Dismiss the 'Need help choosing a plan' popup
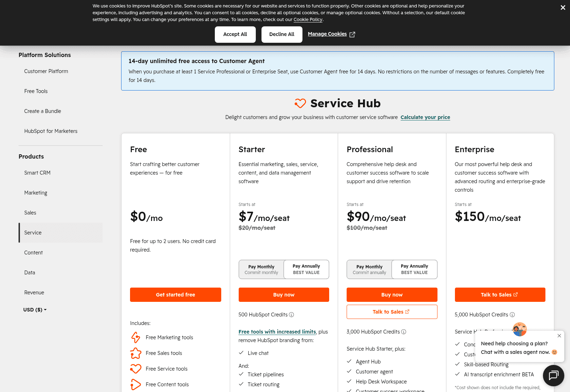 coord(559,336)
